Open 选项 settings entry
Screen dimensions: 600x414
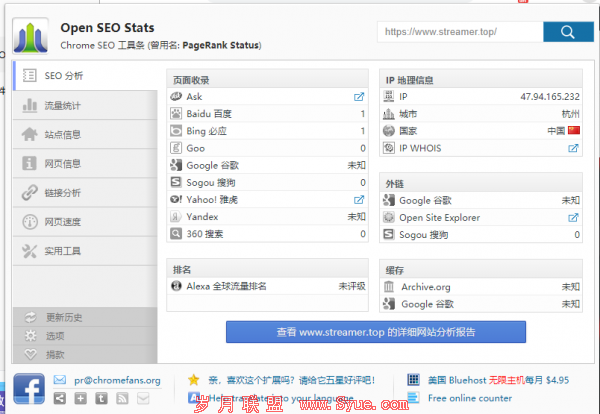coord(85,336)
